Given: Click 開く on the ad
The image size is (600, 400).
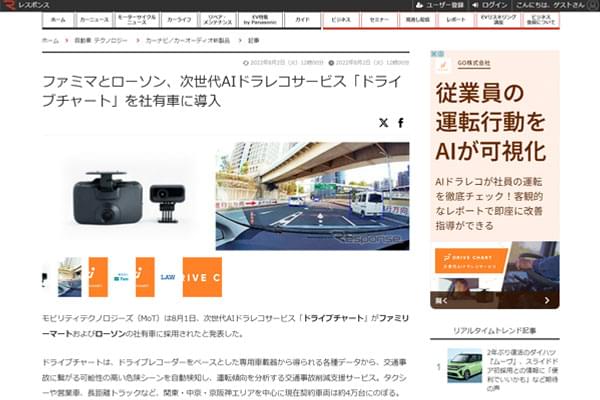Looking at the screenshot, I should click(x=442, y=301).
